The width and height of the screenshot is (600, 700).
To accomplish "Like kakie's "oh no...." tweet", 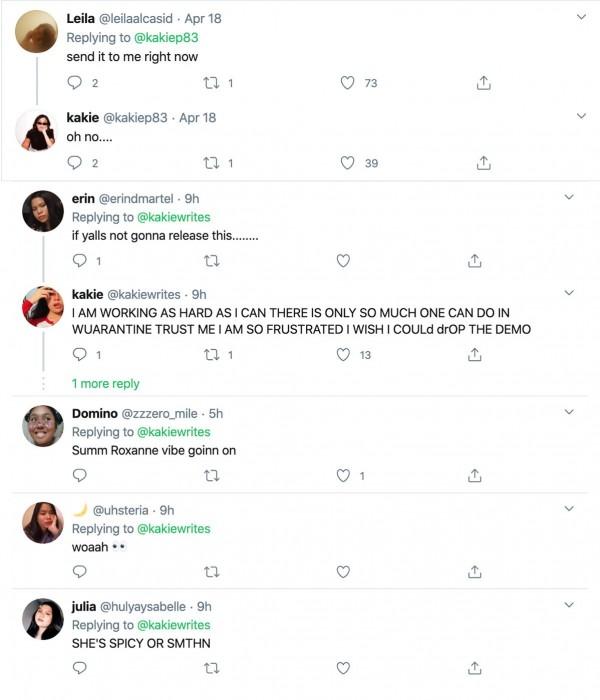I will pos(348,162).
